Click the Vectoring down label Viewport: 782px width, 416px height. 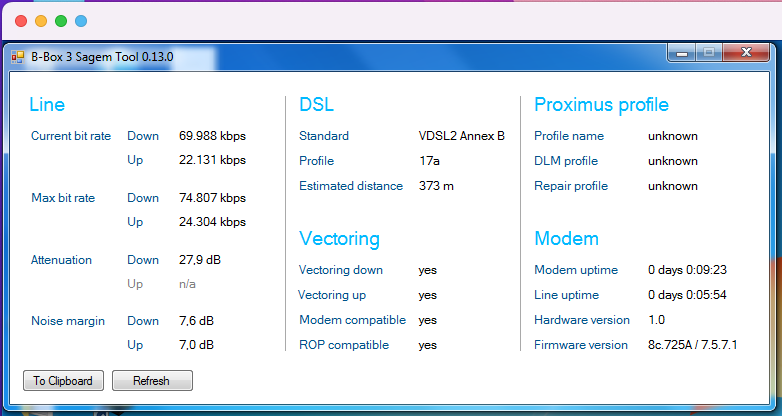[341, 270]
